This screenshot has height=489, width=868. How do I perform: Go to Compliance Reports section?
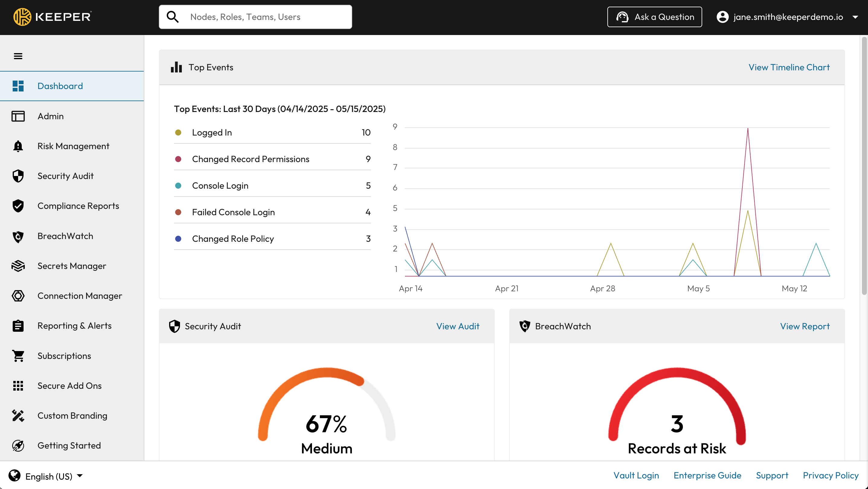pos(78,206)
